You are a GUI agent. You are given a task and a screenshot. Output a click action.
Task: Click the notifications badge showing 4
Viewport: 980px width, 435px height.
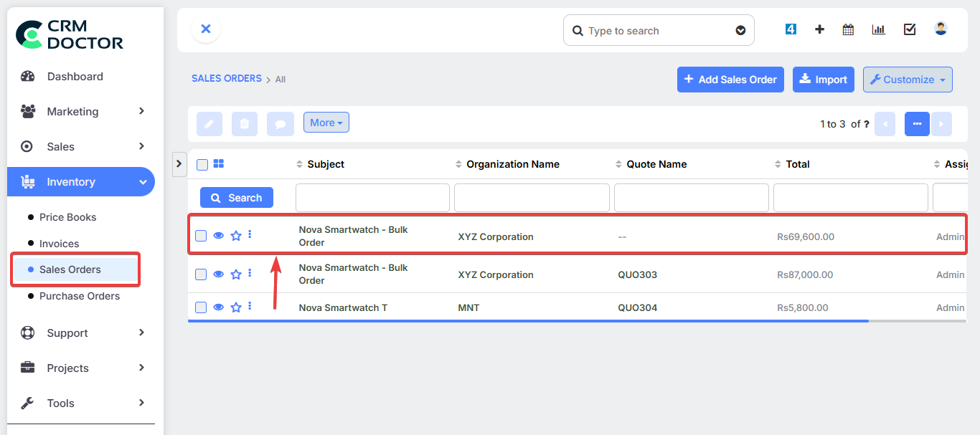791,29
